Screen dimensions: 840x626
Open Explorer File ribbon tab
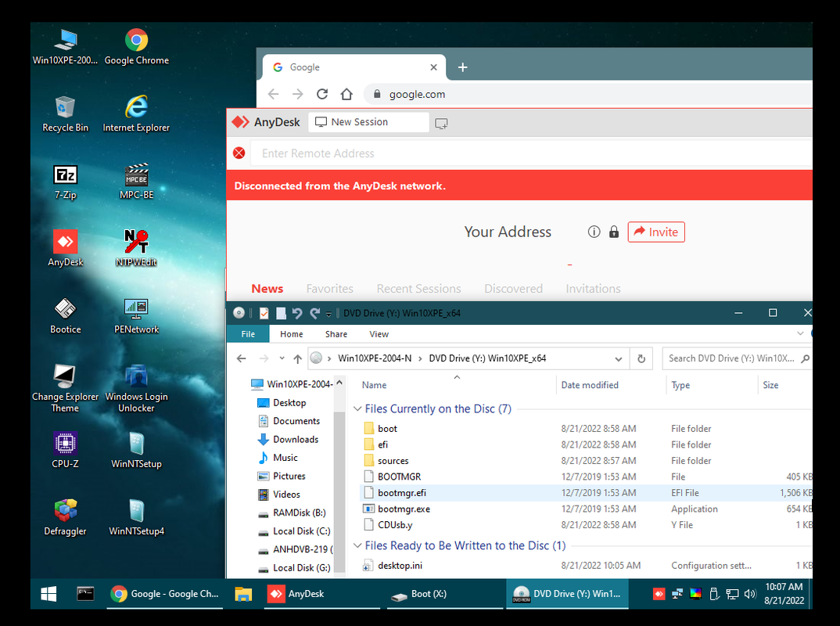coord(248,334)
